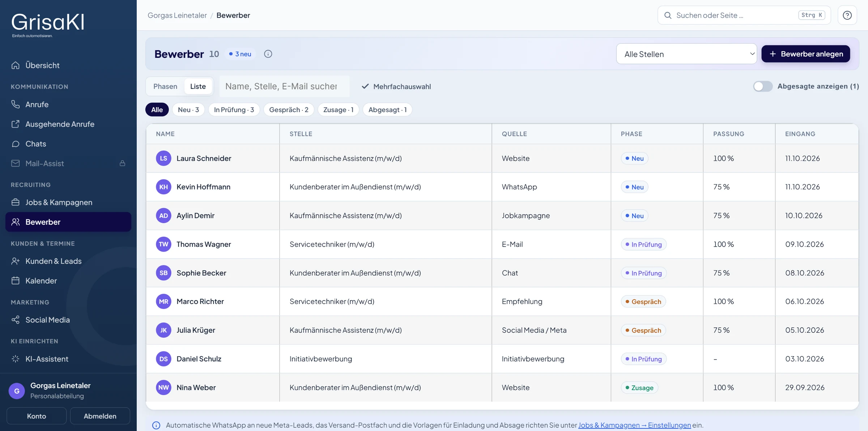
Task: Click the info icon beside Bewerber count
Action: click(268, 54)
